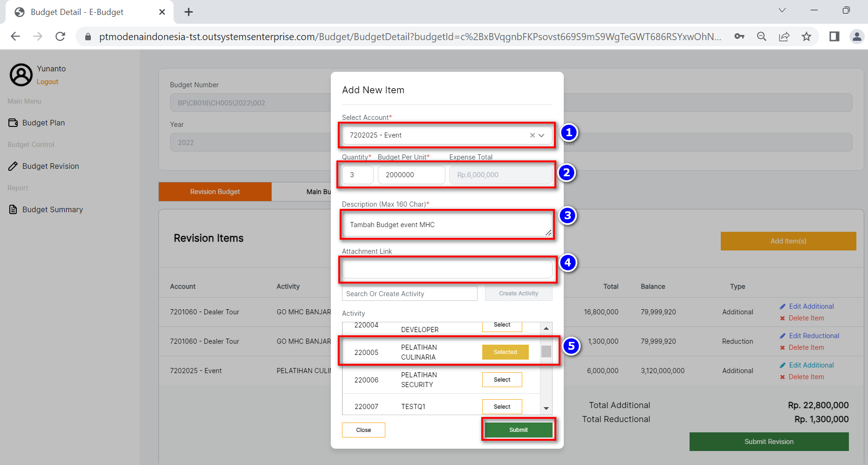Toggle Selected button for PELATIHAN CULINARIA
Screen dimensions: 868x465
pos(505,352)
